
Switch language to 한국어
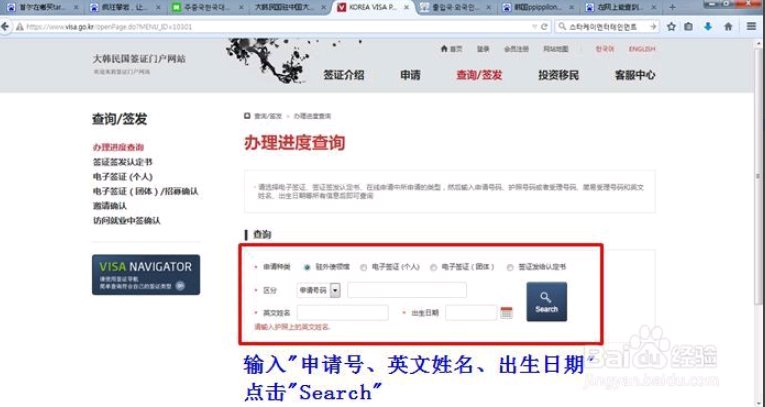pyautogui.click(x=604, y=49)
